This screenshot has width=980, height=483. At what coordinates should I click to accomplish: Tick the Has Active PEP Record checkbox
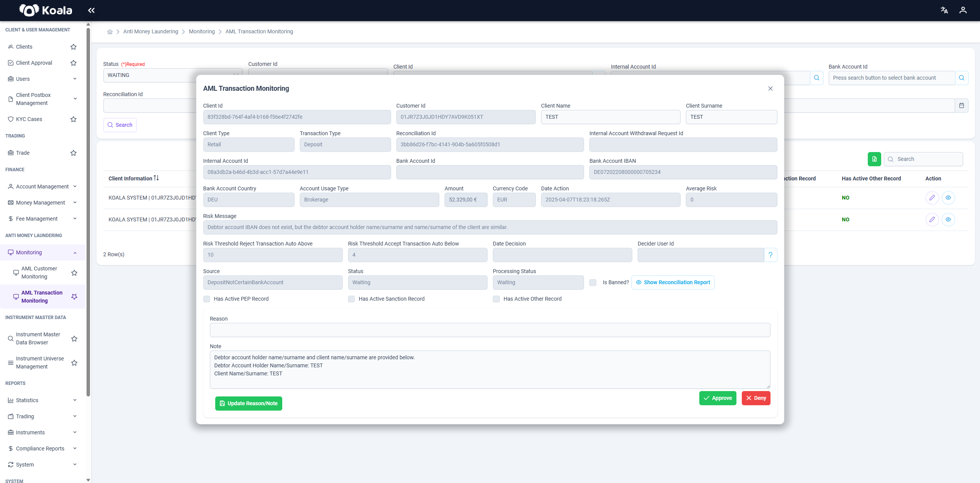pos(207,299)
